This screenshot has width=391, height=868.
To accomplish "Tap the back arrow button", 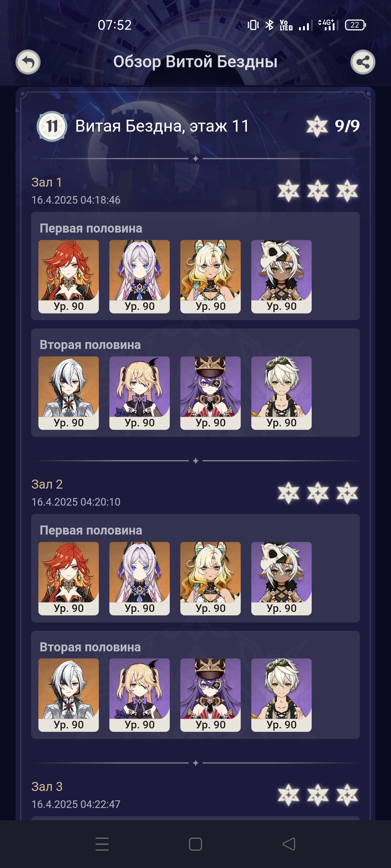I will point(28,62).
